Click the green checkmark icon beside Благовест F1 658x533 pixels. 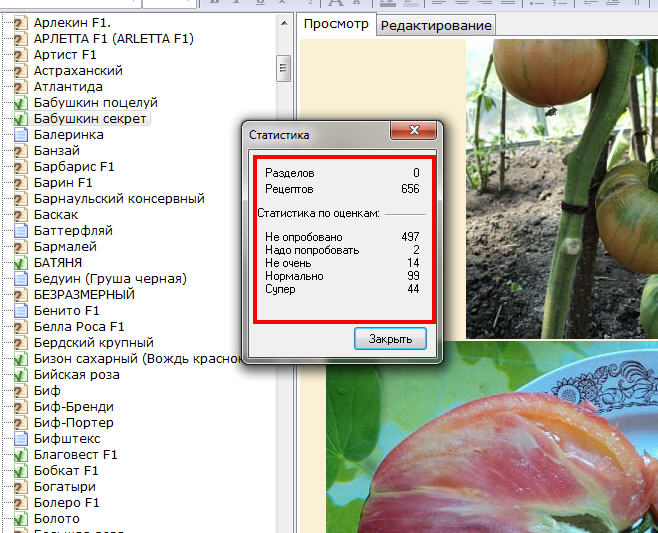tap(21, 455)
